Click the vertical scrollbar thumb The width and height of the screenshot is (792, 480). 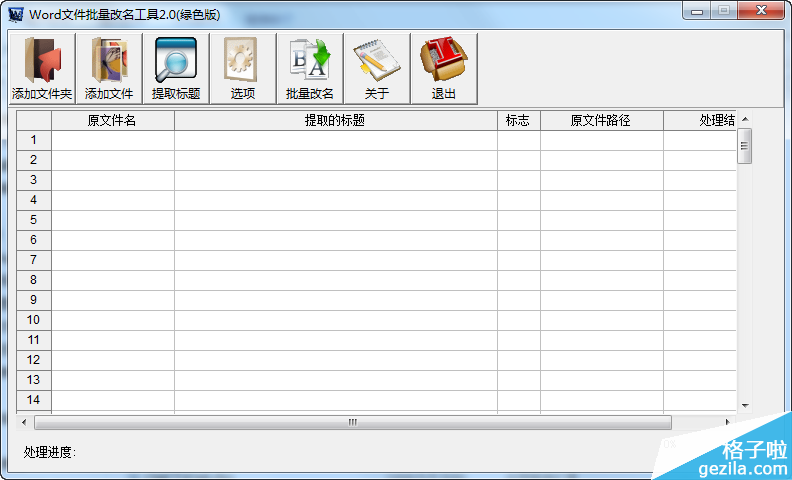coord(745,146)
